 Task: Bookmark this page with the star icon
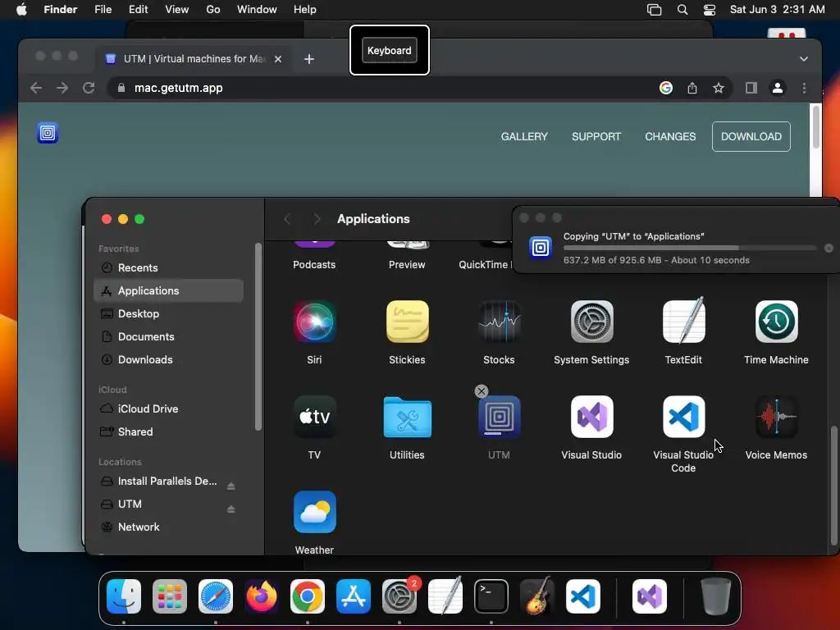click(x=719, y=88)
